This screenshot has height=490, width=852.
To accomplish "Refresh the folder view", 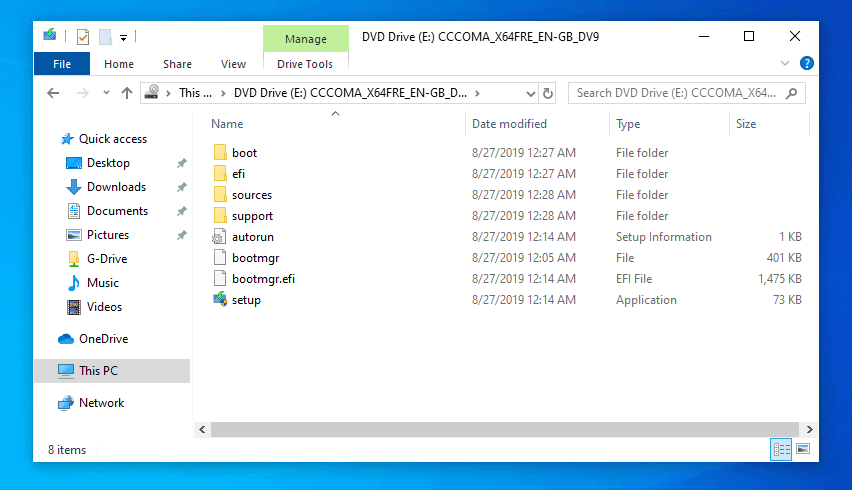I will [x=548, y=93].
